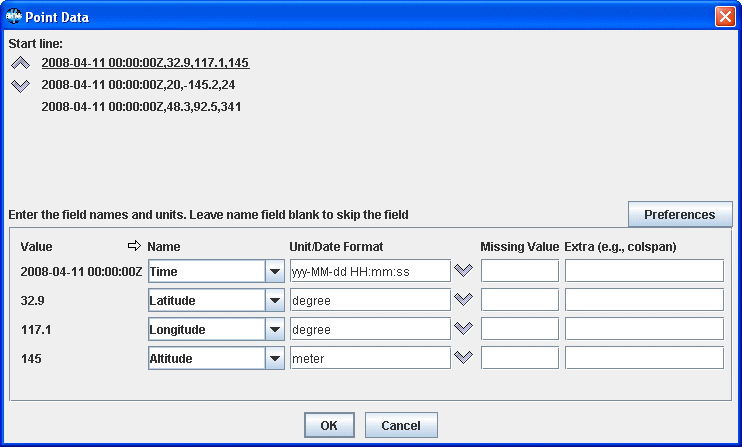The height and width of the screenshot is (447, 742).
Task: Click the Unit/Date Format column header
Action: [336, 246]
